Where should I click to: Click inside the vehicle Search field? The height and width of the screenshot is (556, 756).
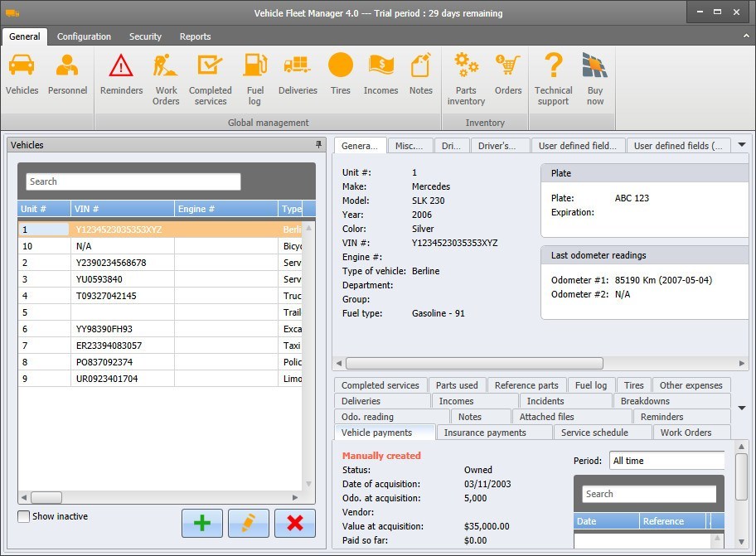[x=133, y=181]
